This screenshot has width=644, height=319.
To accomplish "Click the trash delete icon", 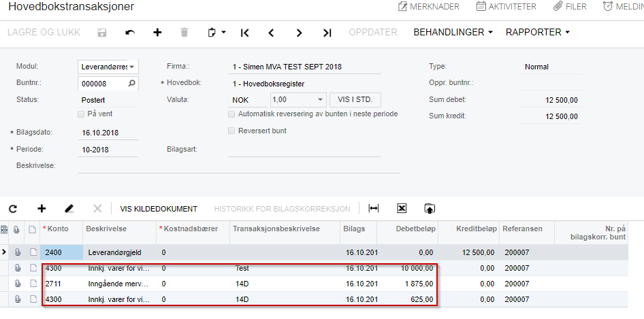I will pyautogui.click(x=184, y=33).
